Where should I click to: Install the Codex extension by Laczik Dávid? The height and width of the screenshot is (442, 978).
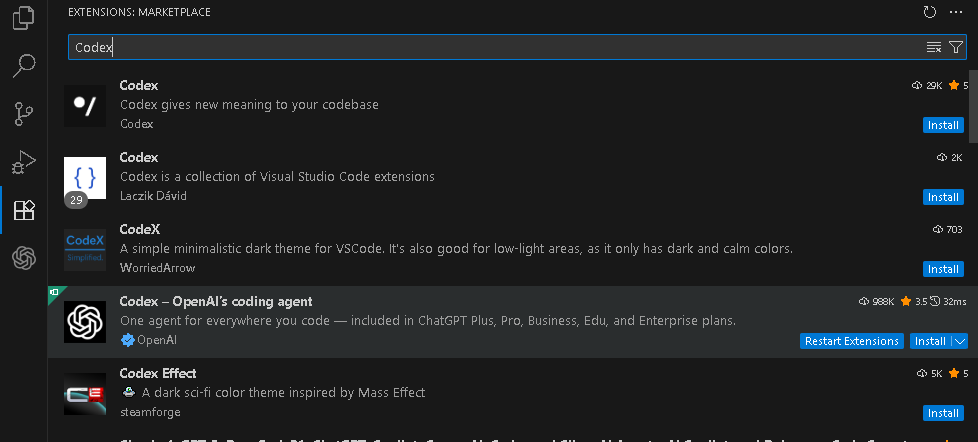[x=943, y=197]
